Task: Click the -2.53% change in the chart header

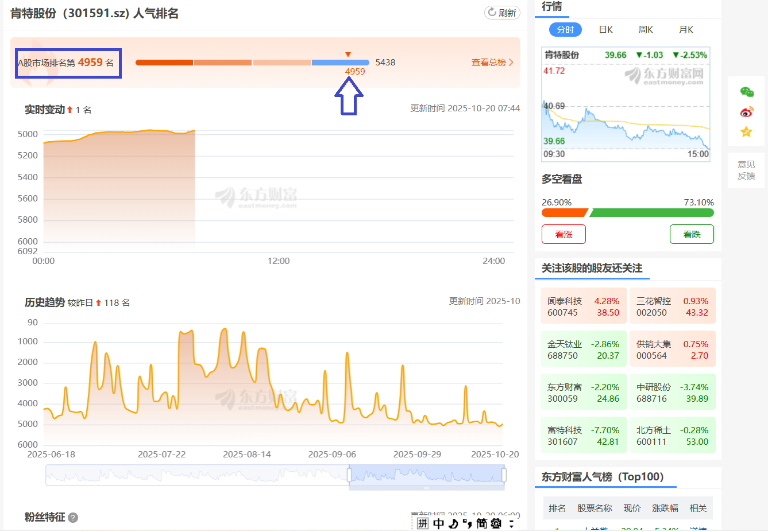Action: pos(690,55)
